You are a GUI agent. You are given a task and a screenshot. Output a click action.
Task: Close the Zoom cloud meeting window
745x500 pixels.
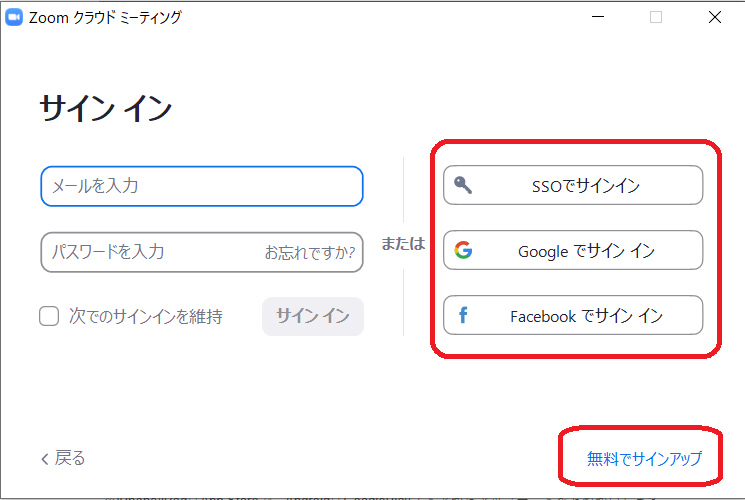pyautogui.click(x=715, y=17)
